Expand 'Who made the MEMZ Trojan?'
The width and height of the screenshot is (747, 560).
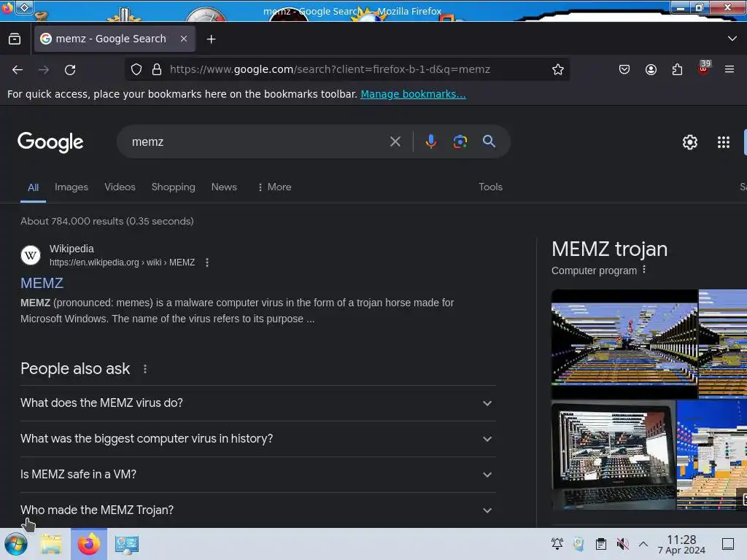[x=258, y=510]
